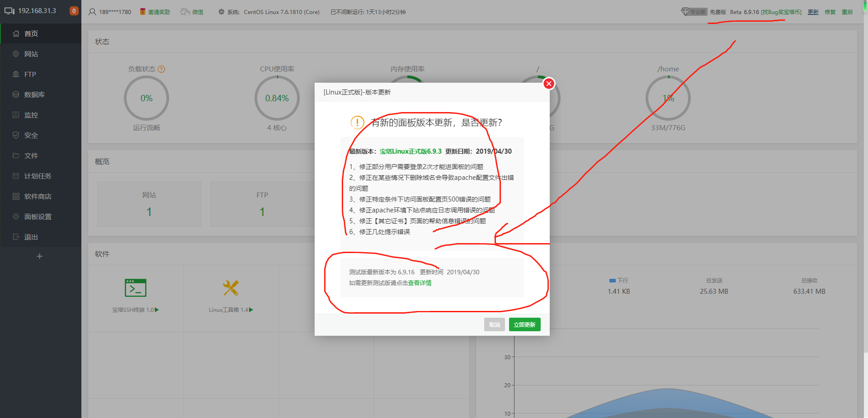Open FTP in the sidebar

[x=41, y=74]
